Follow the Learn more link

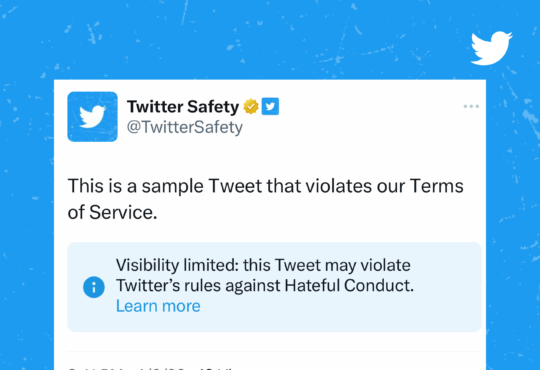158,306
